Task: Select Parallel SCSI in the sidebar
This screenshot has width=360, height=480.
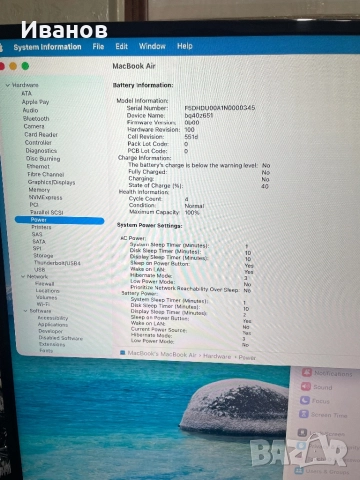Action: 47,212
